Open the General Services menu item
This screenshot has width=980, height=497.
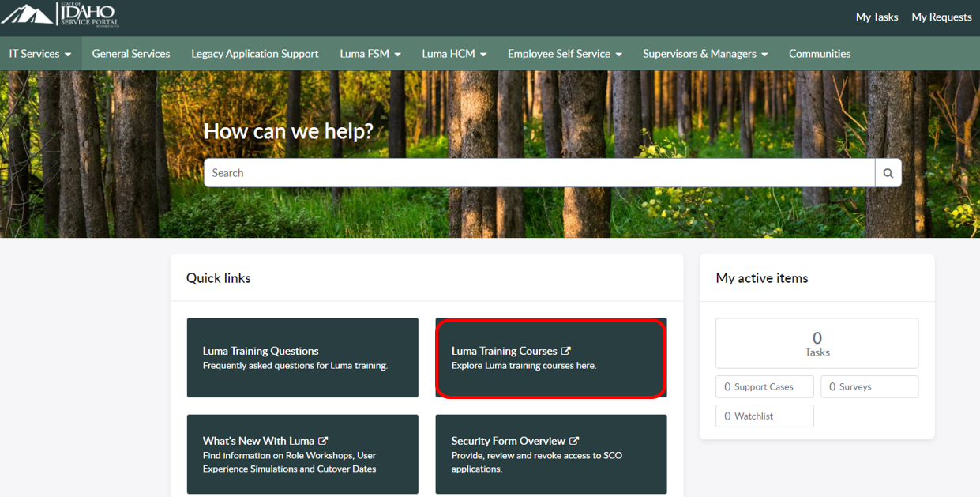pos(131,54)
